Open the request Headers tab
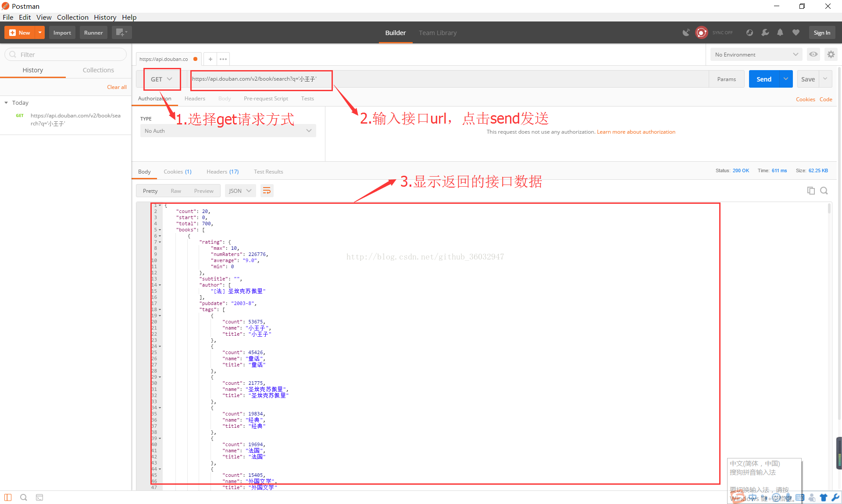The width and height of the screenshot is (842, 504). point(195,99)
